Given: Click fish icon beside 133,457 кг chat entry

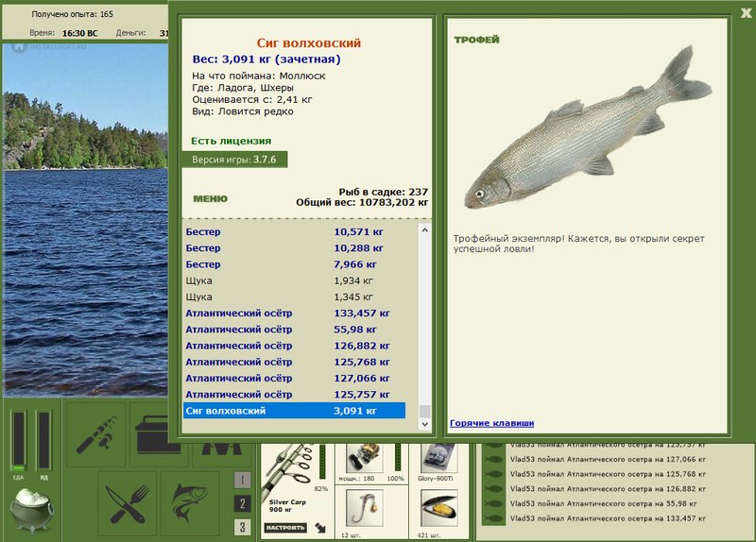Looking at the screenshot, I should point(493,519).
